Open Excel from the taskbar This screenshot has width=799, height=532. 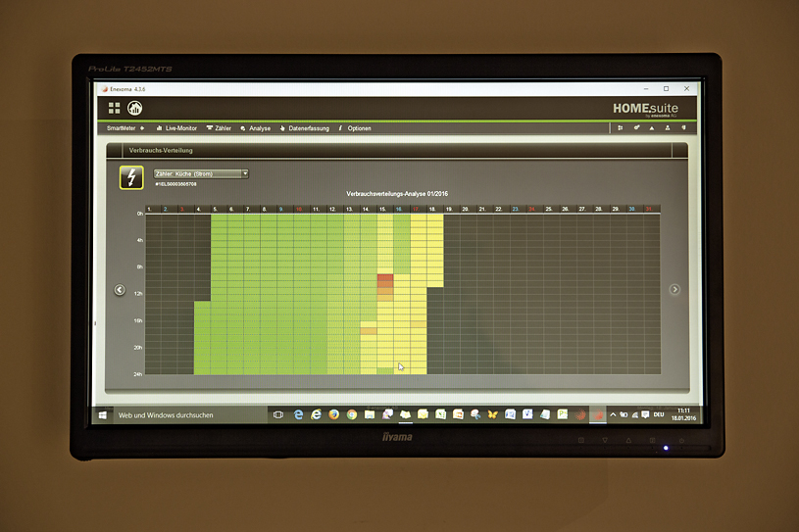[x=440, y=414]
